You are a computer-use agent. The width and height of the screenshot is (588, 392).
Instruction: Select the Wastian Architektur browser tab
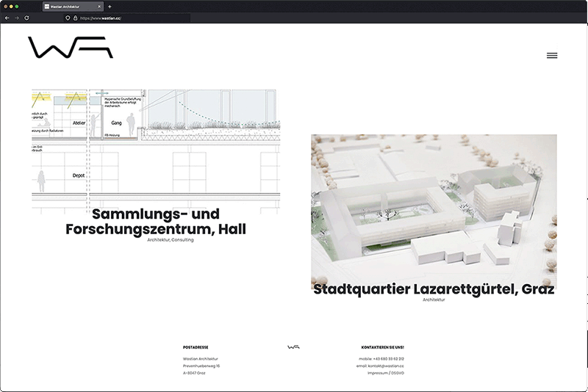tap(73, 7)
